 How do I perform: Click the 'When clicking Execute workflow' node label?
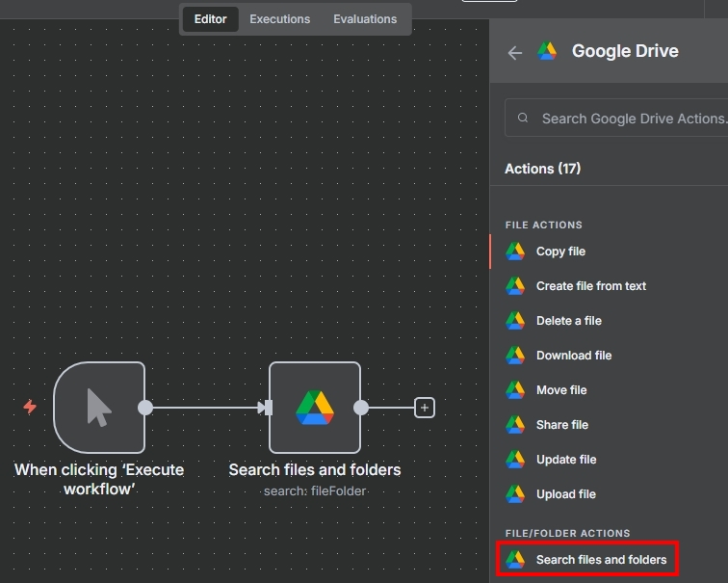click(99, 479)
